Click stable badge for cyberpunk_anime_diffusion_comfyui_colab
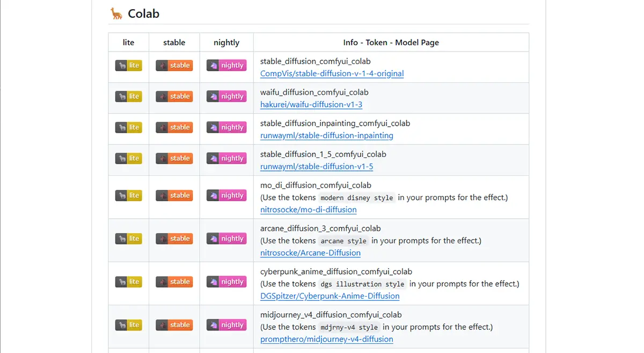Image resolution: width=644 pixels, height=353 pixels. (174, 282)
